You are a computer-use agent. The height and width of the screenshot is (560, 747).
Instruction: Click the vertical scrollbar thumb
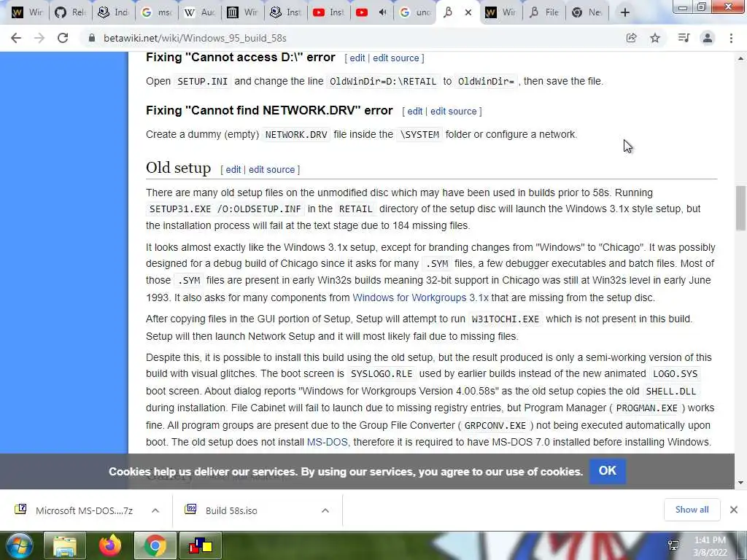(740, 208)
